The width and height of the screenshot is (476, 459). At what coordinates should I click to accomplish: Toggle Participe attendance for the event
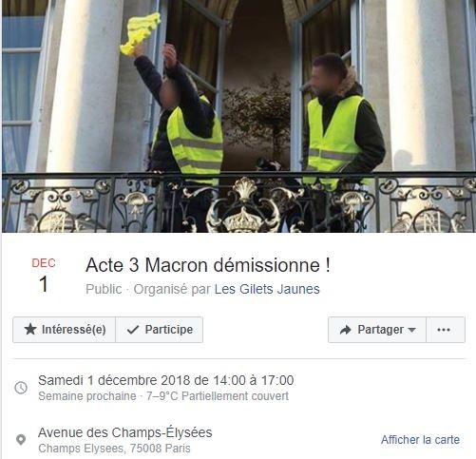tap(160, 330)
